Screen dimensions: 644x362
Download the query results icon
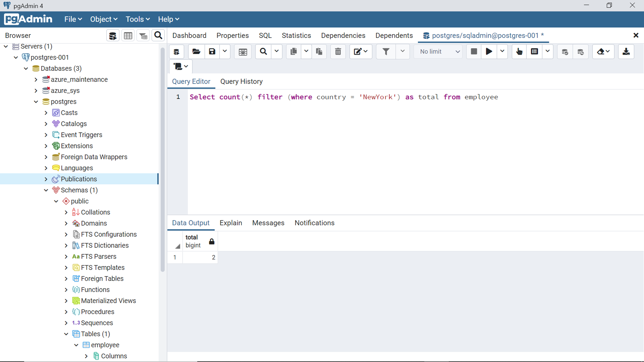pos(626,51)
